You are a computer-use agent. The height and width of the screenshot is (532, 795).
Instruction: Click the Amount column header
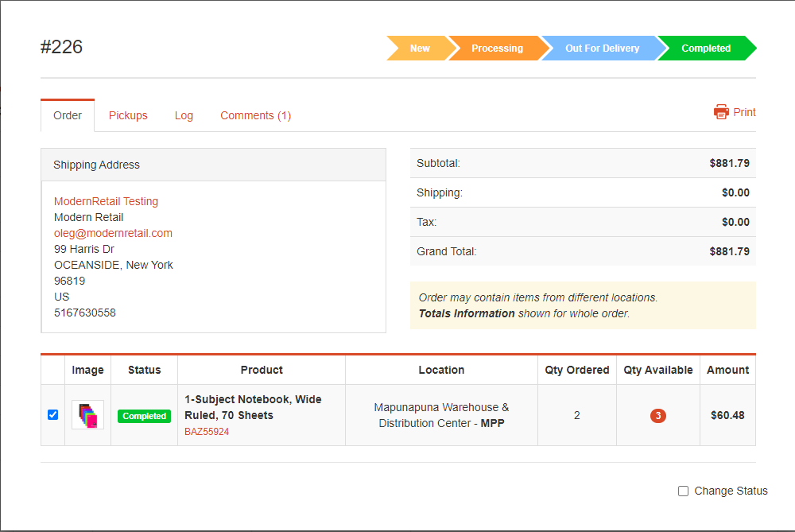pos(727,371)
